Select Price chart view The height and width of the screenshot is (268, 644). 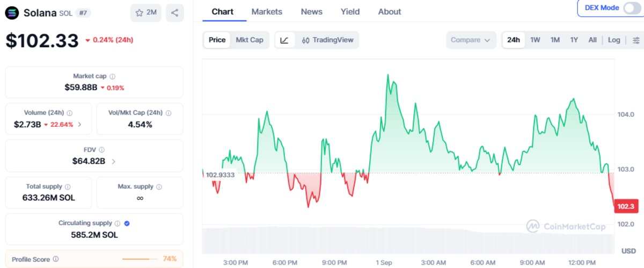pyautogui.click(x=217, y=40)
